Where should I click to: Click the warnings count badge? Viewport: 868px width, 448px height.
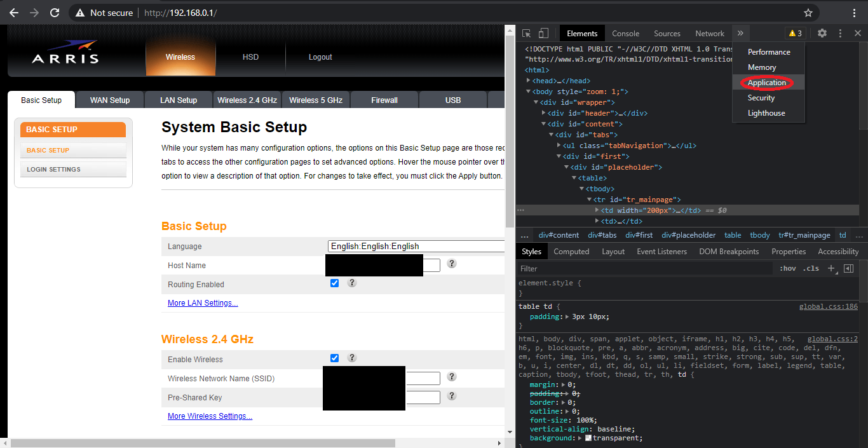click(x=796, y=34)
